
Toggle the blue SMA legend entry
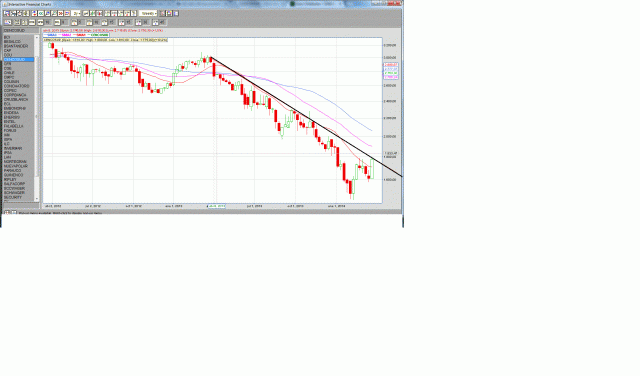point(50,35)
